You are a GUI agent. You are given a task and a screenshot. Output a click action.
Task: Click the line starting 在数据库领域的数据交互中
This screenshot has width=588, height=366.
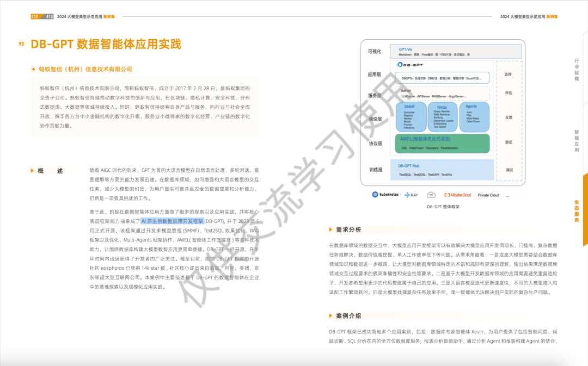(x=443, y=245)
